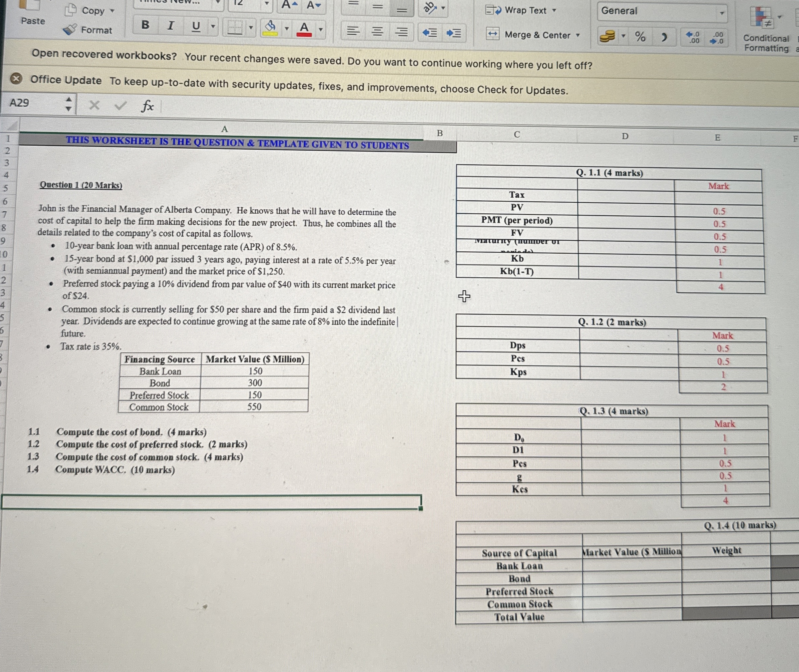Image resolution: width=799 pixels, height=672 pixels.
Task: Open the General number format dropdown
Action: (x=721, y=13)
